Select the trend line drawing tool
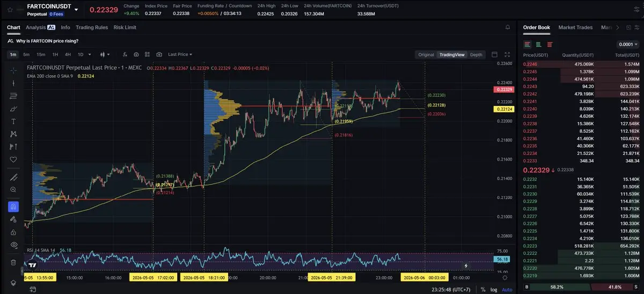This screenshot has width=644, height=294. click(13, 83)
